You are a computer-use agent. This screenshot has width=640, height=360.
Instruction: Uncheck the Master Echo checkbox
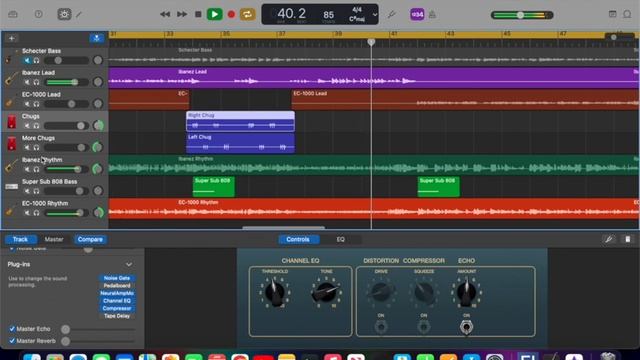coord(12,329)
